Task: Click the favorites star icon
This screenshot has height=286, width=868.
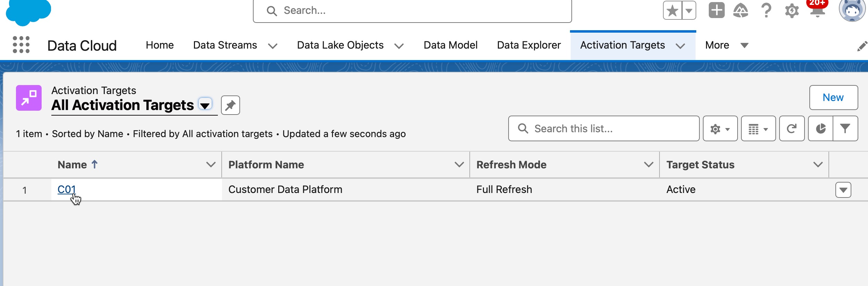Action: click(x=672, y=11)
